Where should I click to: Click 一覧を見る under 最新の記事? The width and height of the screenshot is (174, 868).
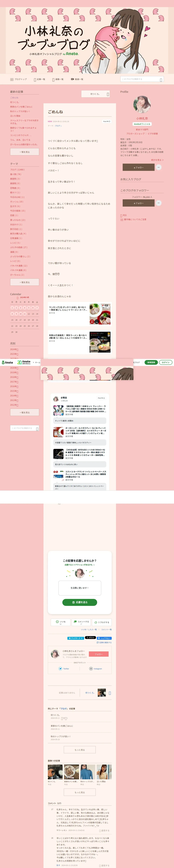click(x=25, y=152)
